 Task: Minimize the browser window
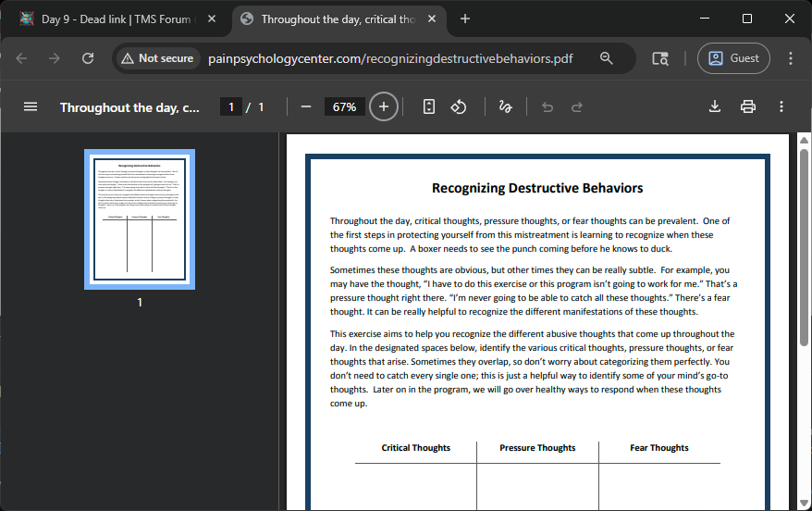click(x=705, y=19)
